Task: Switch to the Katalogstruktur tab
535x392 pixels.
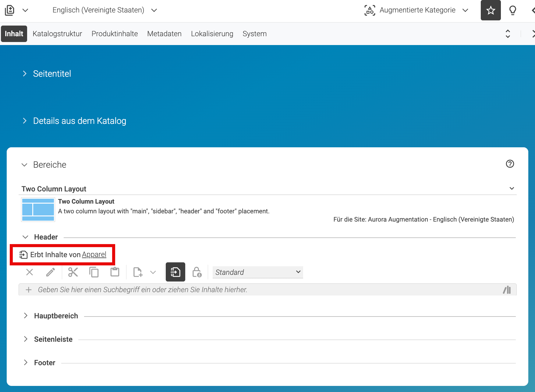Action: coord(57,34)
